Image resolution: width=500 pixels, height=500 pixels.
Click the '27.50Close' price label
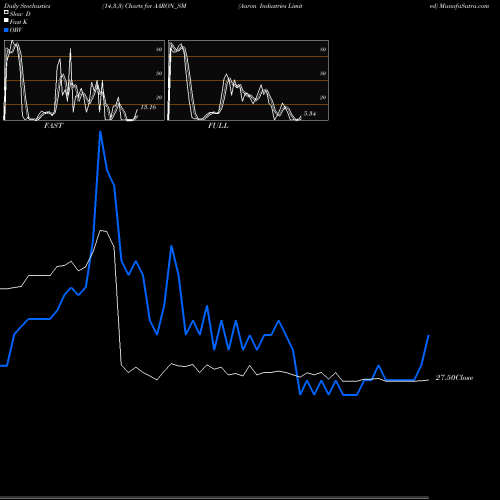point(454,378)
